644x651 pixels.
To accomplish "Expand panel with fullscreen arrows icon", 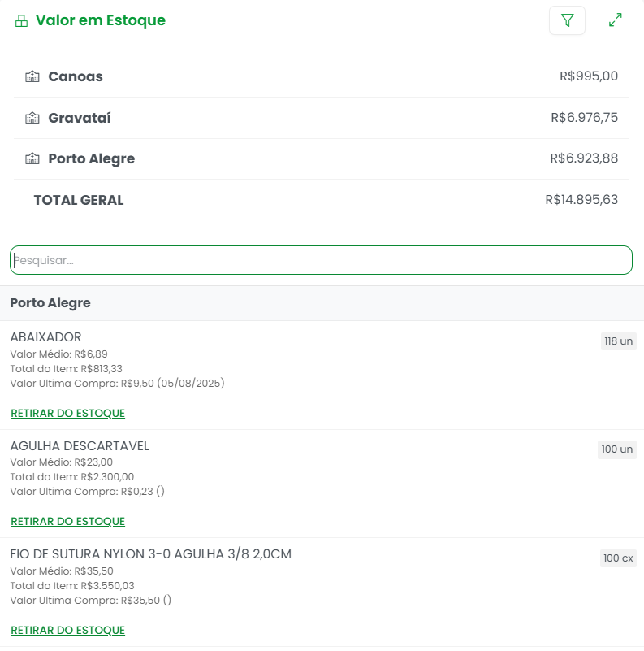I will click(616, 20).
